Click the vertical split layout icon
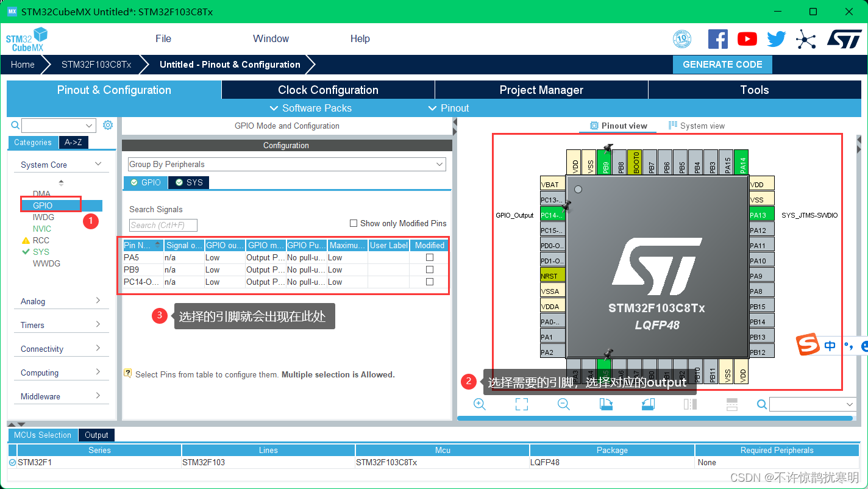 pos(732,404)
